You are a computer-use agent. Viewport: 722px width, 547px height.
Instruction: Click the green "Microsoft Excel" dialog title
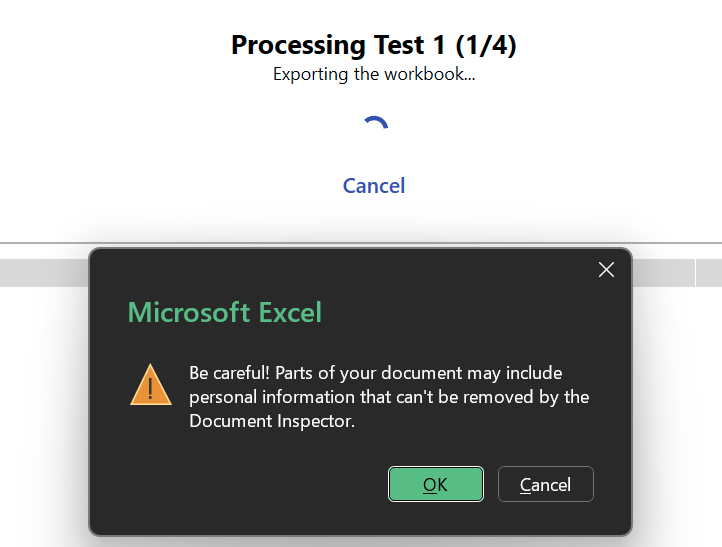[225, 312]
